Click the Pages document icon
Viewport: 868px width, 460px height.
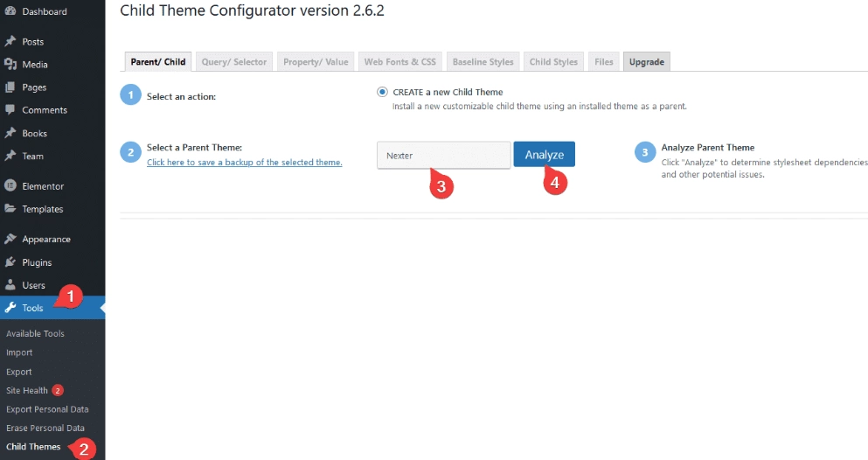click(10, 87)
